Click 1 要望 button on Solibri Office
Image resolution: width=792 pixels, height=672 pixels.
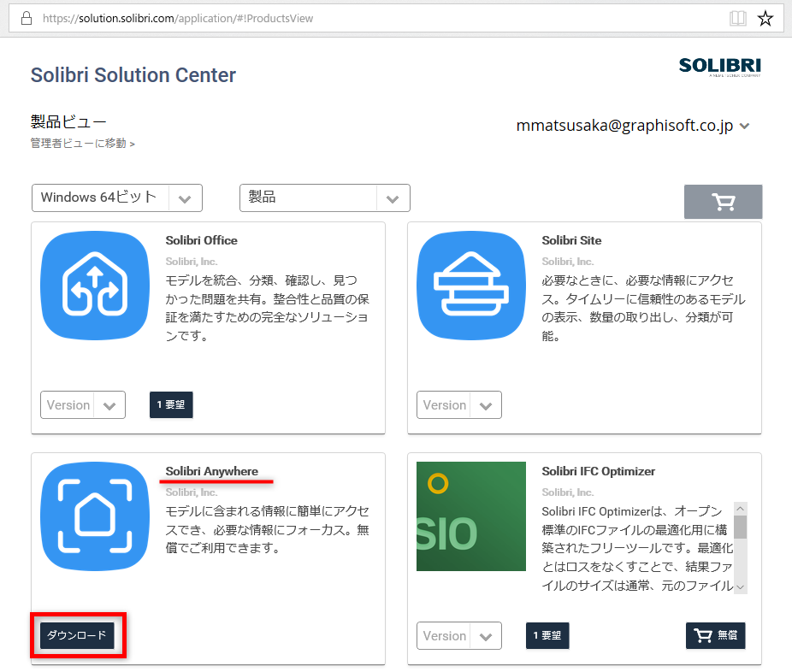[171, 405]
